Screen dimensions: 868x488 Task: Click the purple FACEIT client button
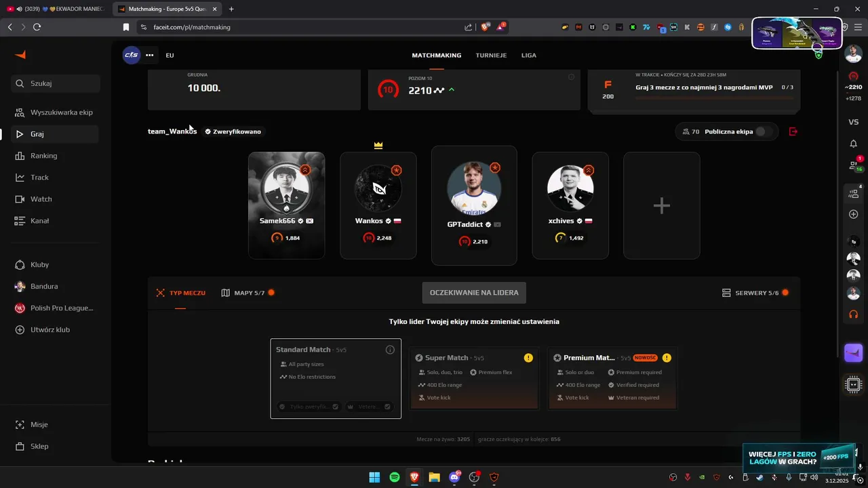point(854,353)
